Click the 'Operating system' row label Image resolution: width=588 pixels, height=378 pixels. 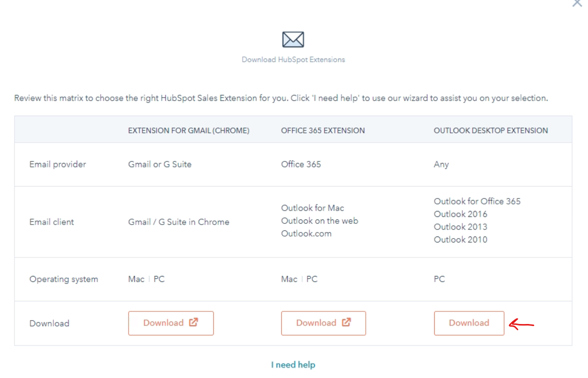click(63, 279)
